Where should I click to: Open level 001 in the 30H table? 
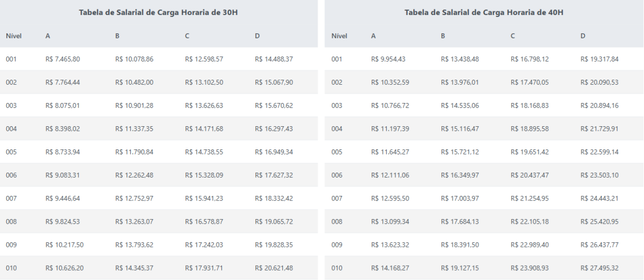[x=11, y=59]
